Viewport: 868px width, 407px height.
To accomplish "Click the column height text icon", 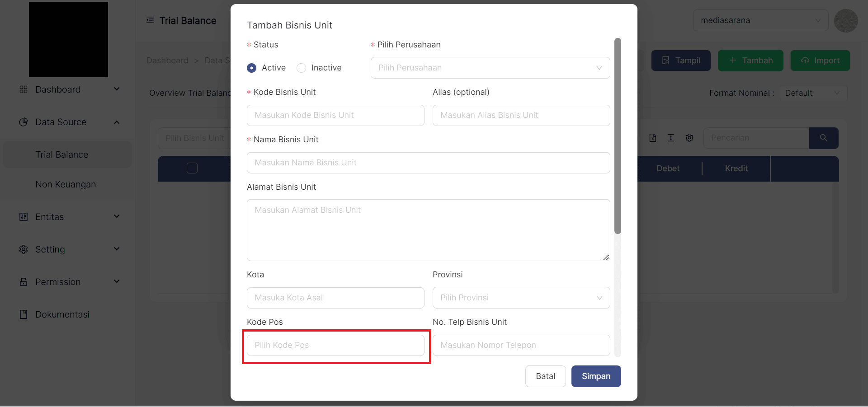I will click(671, 138).
